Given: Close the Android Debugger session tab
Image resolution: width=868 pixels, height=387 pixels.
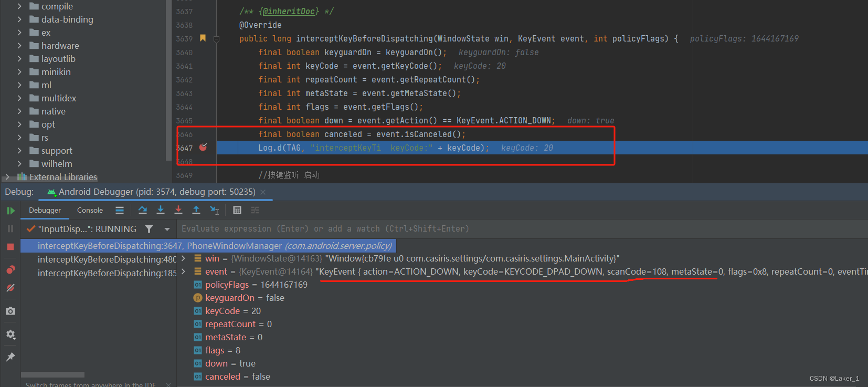Looking at the screenshot, I should [x=263, y=192].
